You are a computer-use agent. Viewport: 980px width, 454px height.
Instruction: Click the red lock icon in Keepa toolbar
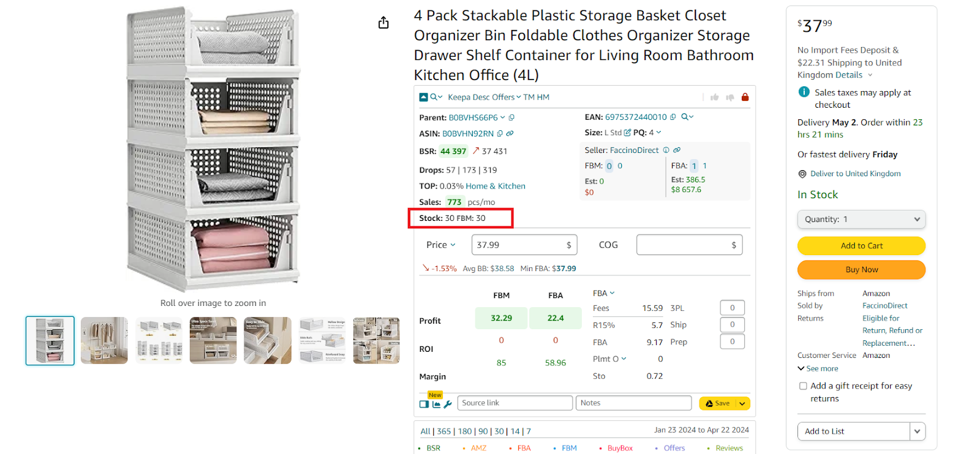coord(744,97)
